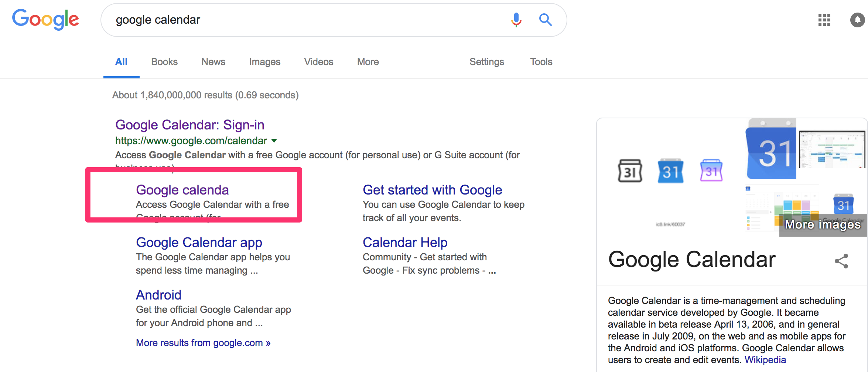The height and width of the screenshot is (372, 868).
Task: Open notifications bell icon
Action: point(858,20)
